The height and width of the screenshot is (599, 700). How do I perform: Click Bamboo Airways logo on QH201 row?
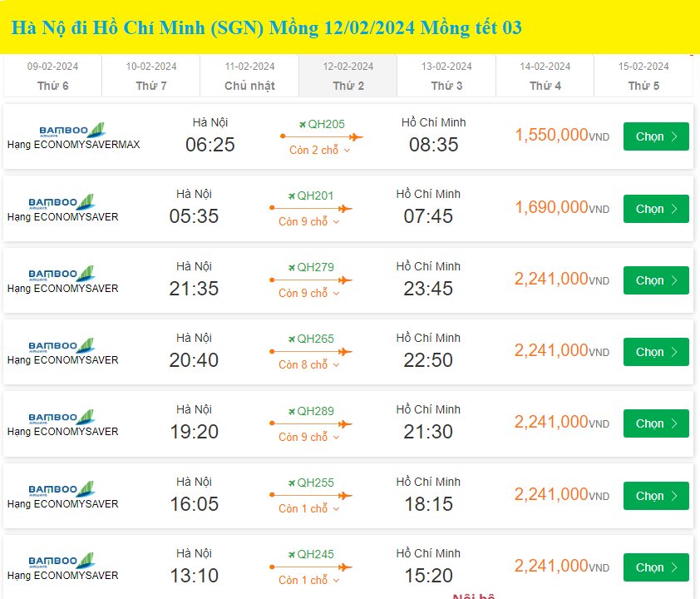[62, 203]
